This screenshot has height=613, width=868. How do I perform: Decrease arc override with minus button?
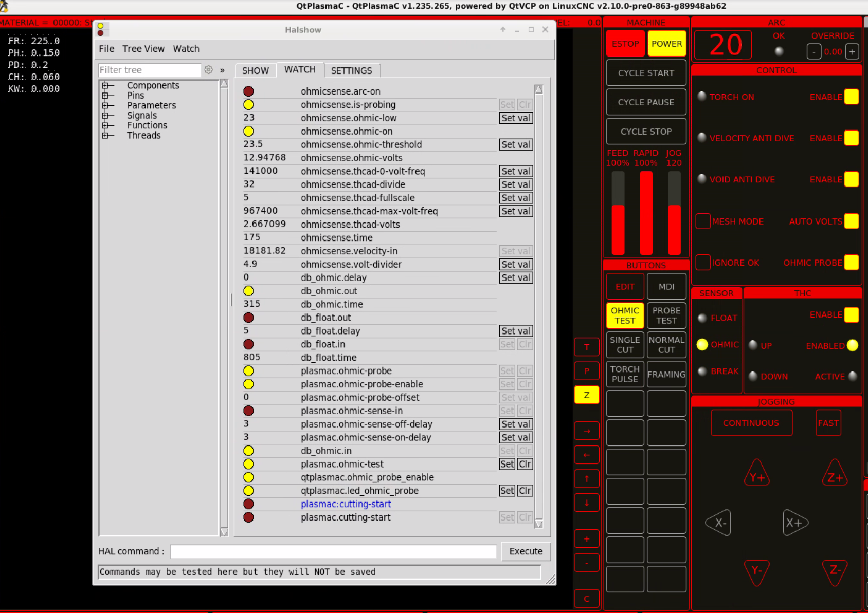[813, 52]
